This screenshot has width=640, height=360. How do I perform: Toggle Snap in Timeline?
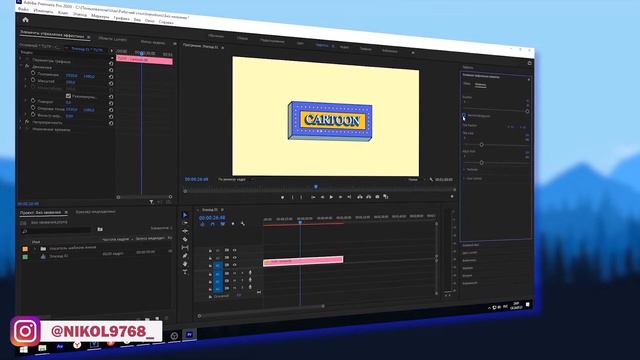click(212, 224)
